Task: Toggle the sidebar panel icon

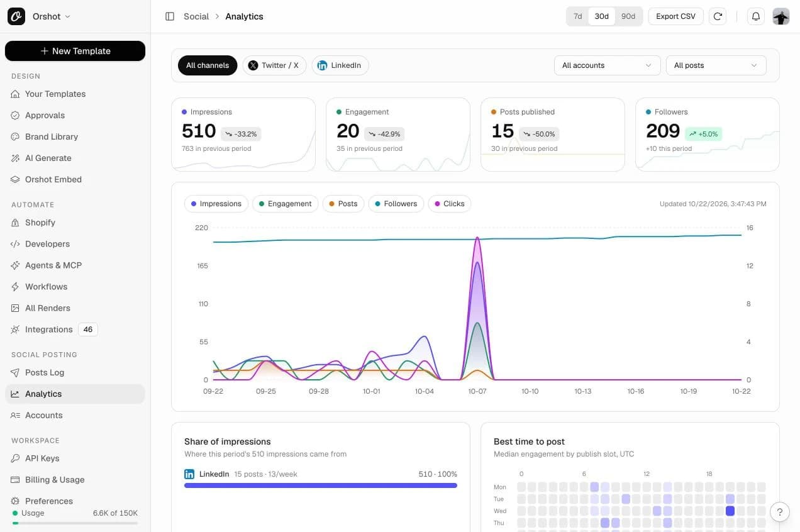Action: click(x=170, y=16)
